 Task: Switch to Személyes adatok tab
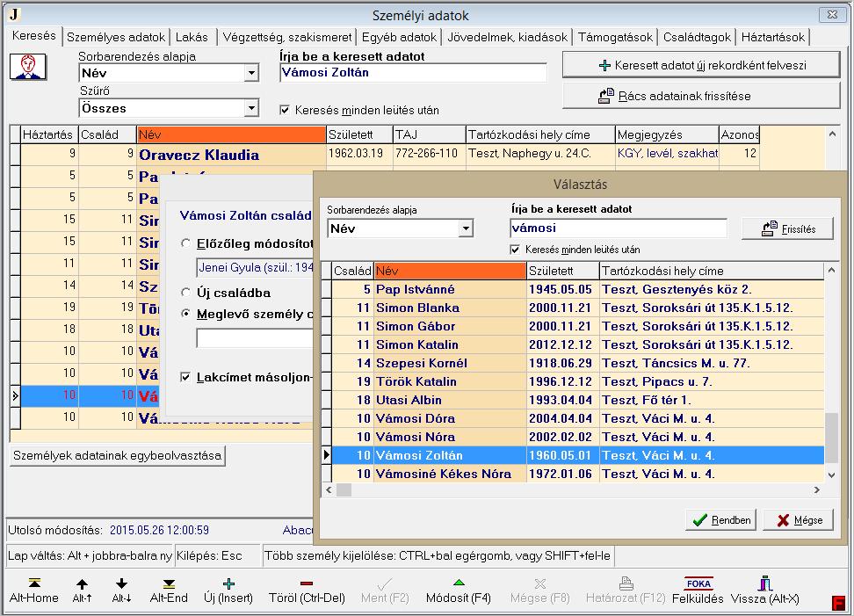[115, 37]
